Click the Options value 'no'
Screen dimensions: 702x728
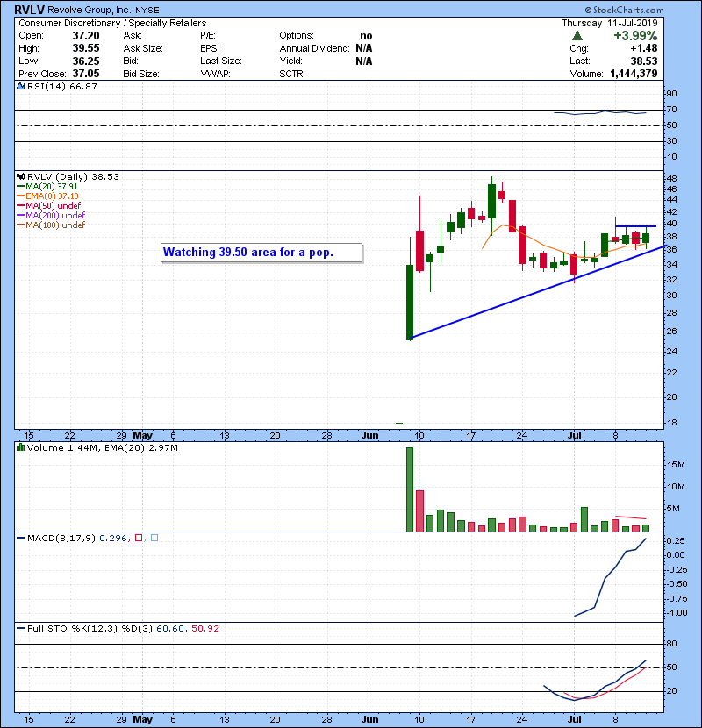[x=366, y=36]
